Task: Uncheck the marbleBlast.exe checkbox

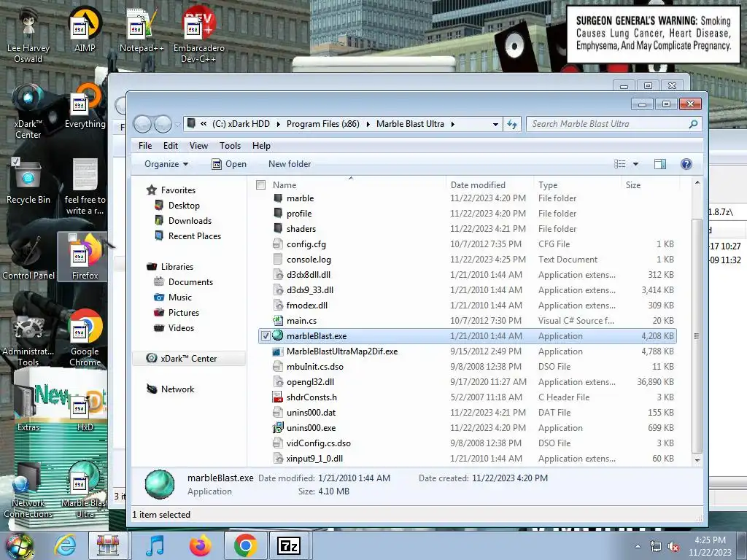Action: click(266, 335)
